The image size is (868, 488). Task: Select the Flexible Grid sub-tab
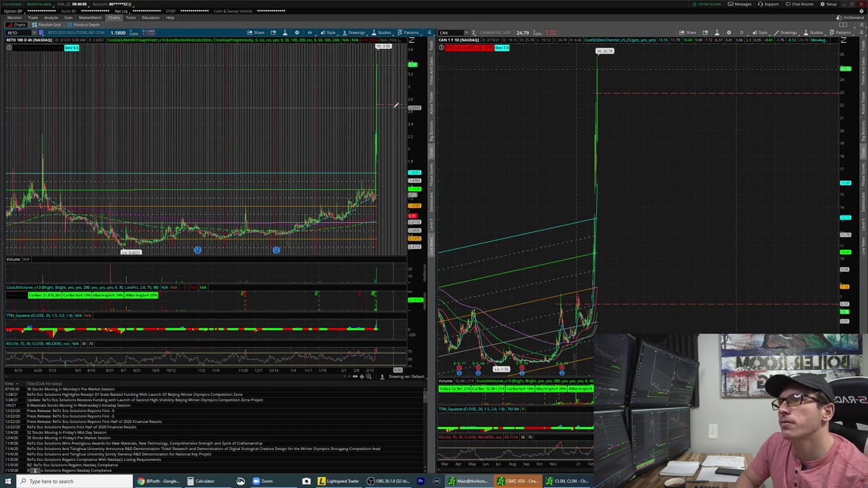[46, 24]
